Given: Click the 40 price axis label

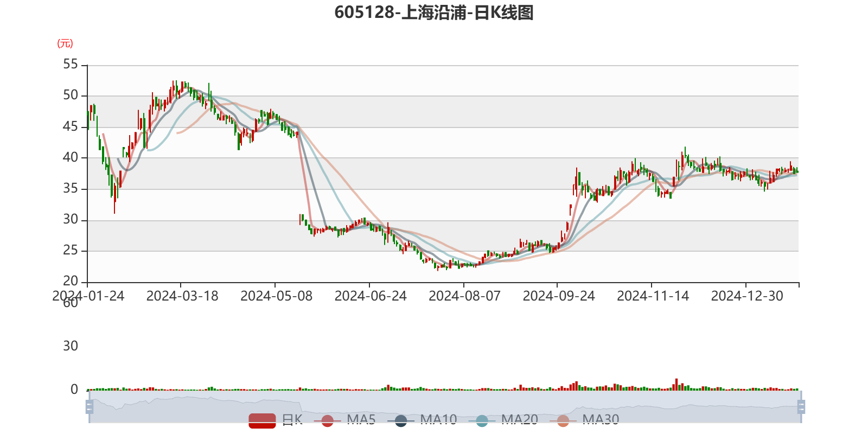Looking at the screenshot, I should [71, 158].
